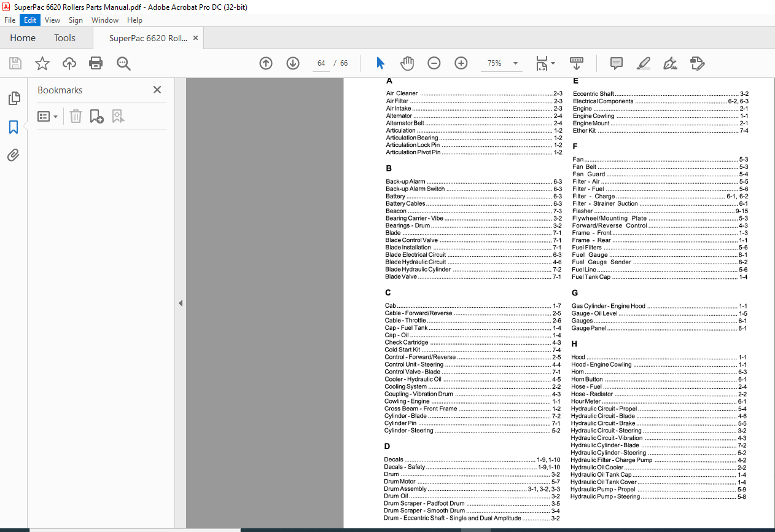Click the 'Air Cleaner' index entry
This screenshot has width=775, height=532.
tap(474, 94)
